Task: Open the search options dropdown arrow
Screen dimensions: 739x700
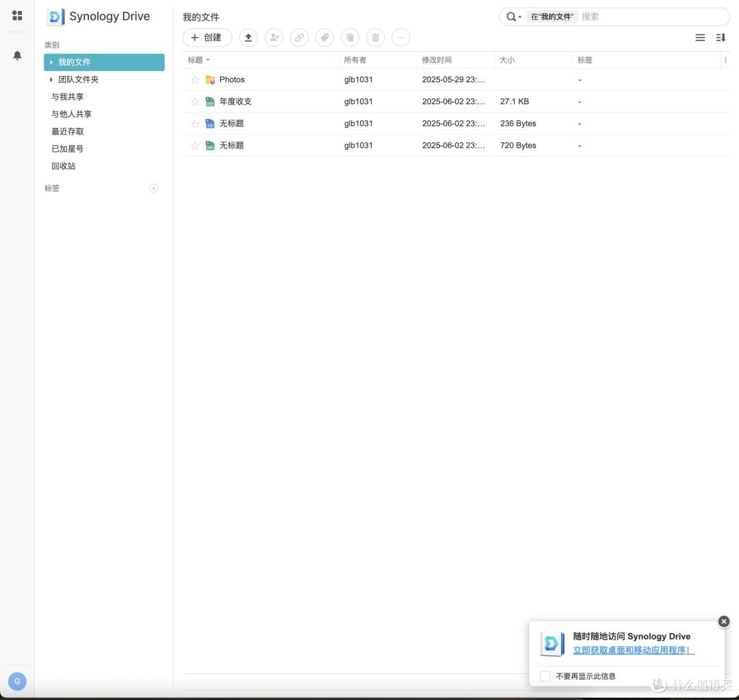Action: (520, 17)
